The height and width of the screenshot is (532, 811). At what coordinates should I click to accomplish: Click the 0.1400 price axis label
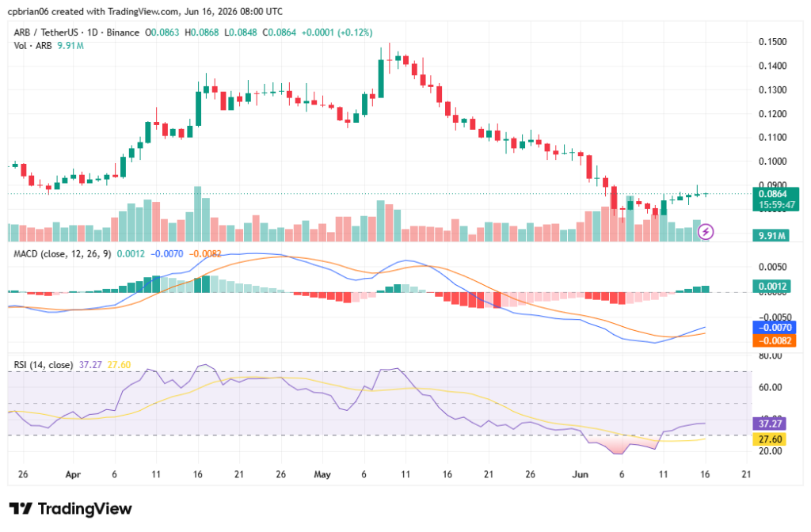[x=773, y=66]
